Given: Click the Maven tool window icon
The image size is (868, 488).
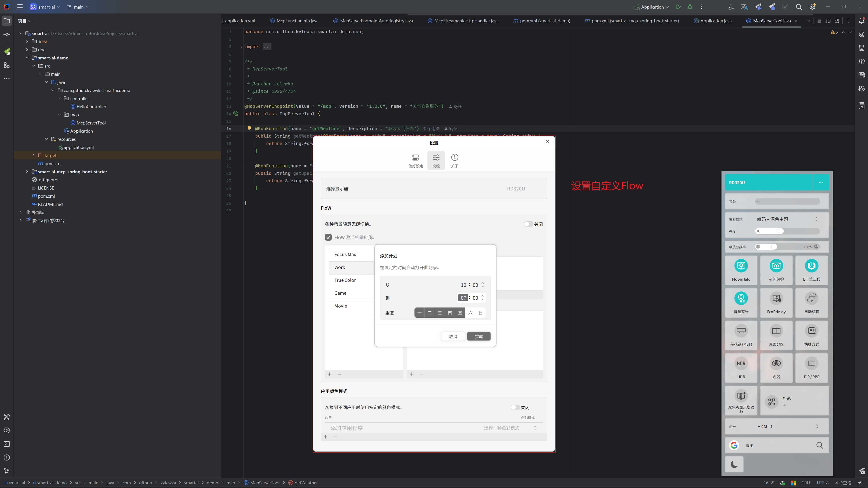Looking at the screenshot, I should (x=861, y=61).
